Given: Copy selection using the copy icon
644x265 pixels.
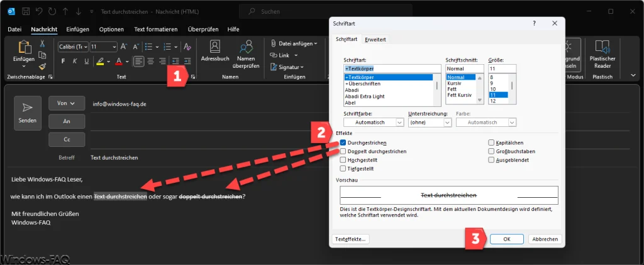Looking at the screenshot, I should pyautogui.click(x=42, y=55).
